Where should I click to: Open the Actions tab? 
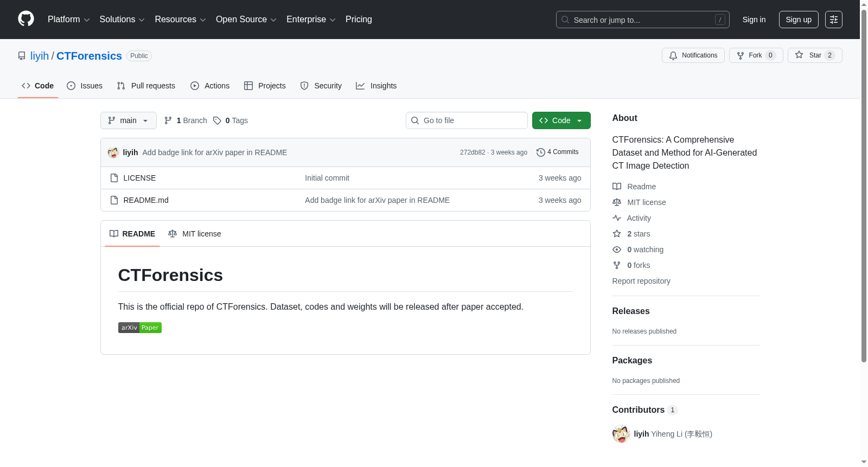[210, 86]
